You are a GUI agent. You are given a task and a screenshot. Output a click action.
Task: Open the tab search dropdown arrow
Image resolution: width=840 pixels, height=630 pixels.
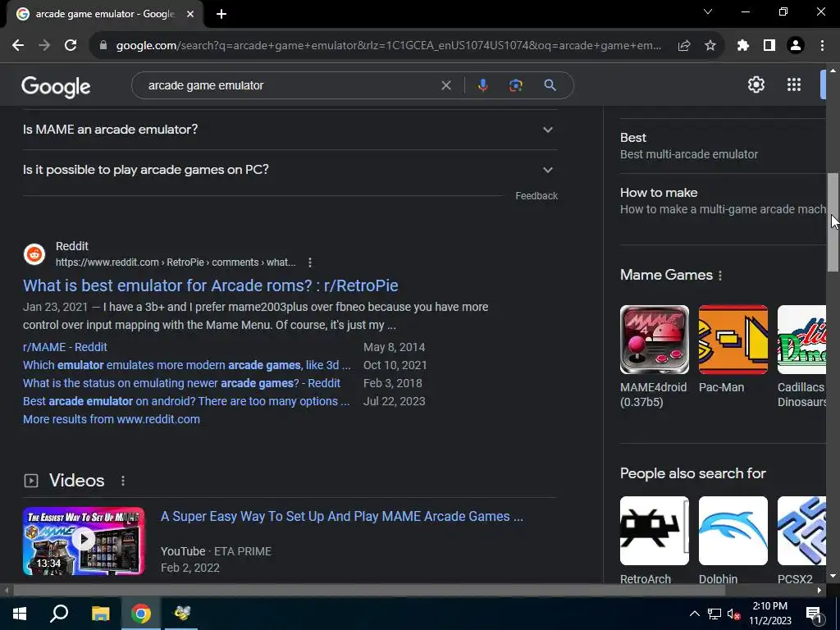[708, 11]
